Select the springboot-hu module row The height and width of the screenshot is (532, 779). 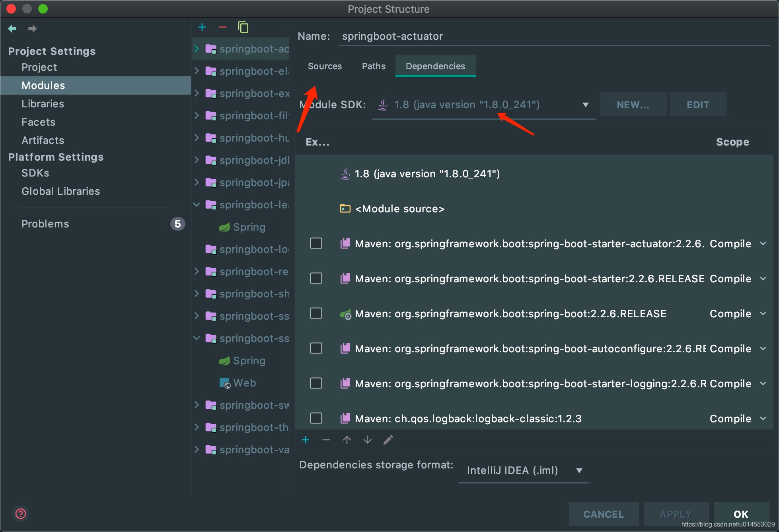pyautogui.click(x=241, y=138)
